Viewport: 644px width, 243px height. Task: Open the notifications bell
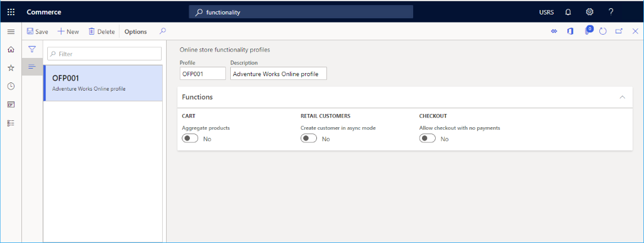(x=568, y=12)
